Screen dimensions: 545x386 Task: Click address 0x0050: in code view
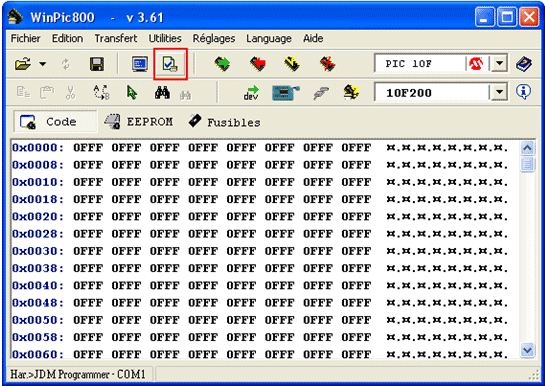coord(38,320)
